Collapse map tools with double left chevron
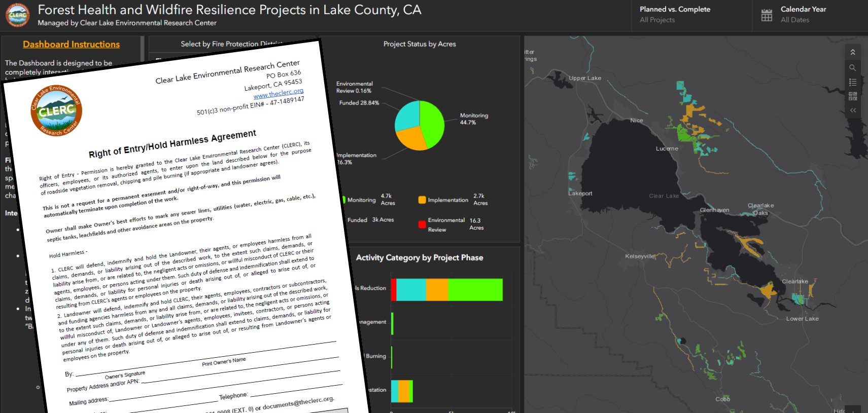Viewport: 868px width, 413px height. tap(852, 110)
